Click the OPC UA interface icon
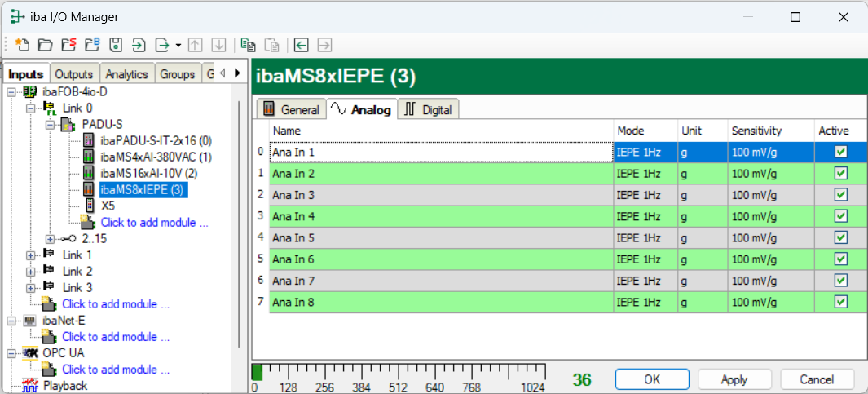The width and height of the screenshot is (868, 394). [x=30, y=353]
